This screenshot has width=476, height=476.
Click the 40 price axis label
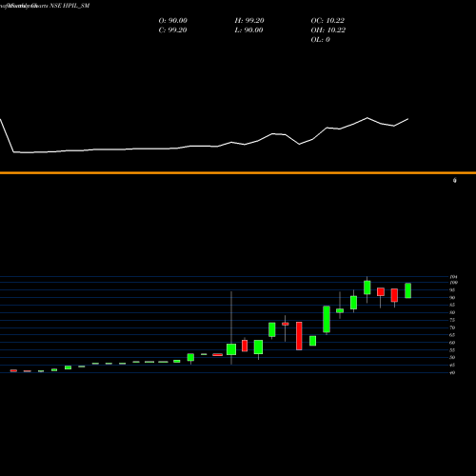(x=452, y=372)
